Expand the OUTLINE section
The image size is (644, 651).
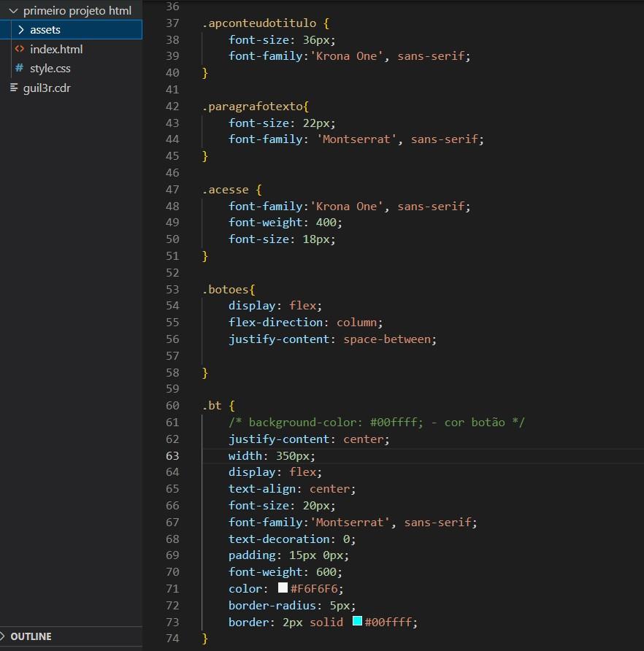(x=3, y=636)
